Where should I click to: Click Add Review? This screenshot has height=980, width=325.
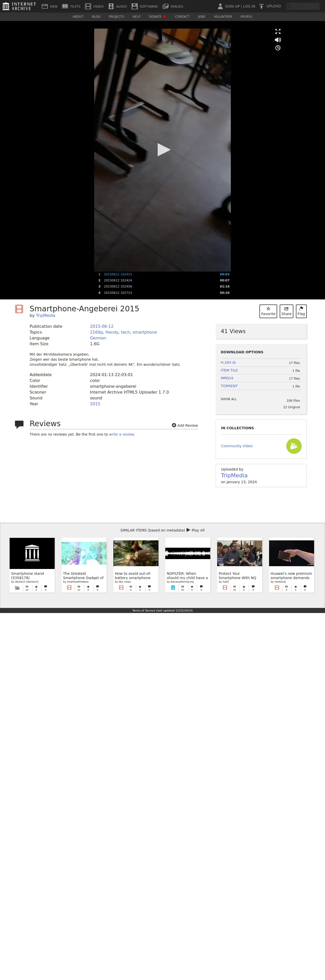(185, 425)
